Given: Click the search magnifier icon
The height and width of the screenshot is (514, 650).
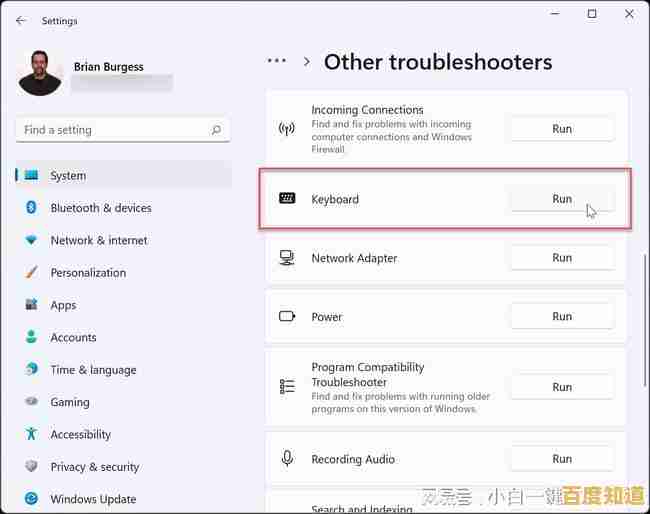Looking at the screenshot, I should [x=216, y=130].
